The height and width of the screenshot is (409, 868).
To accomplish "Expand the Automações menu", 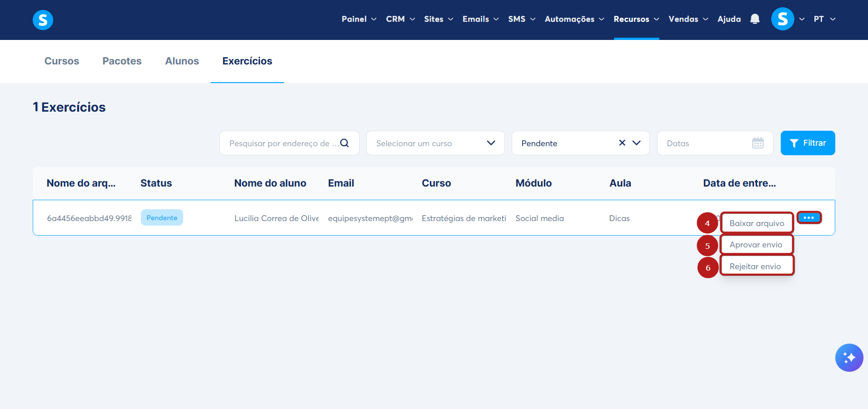I will point(574,19).
